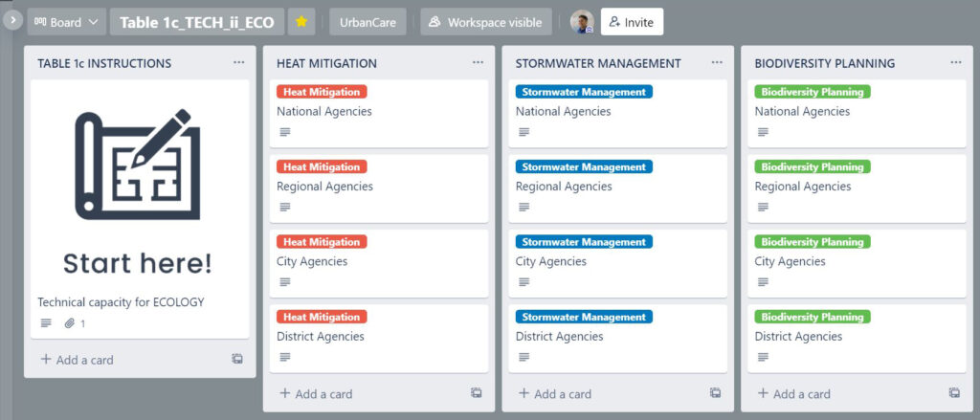Viewport: 980px width, 420px height.
Task: Click the Invite button
Action: [x=632, y=21]
